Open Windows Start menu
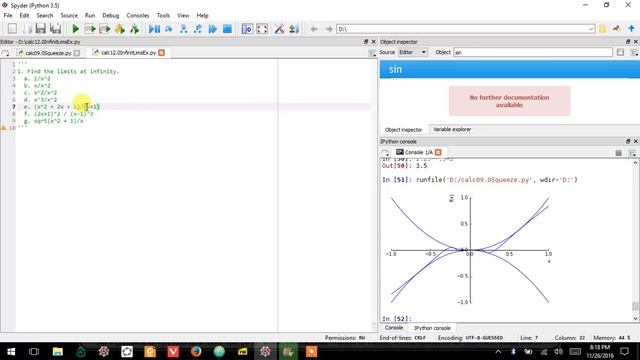Image resolution: width=640 pixels, height=360 pixels. pos(11,351)
